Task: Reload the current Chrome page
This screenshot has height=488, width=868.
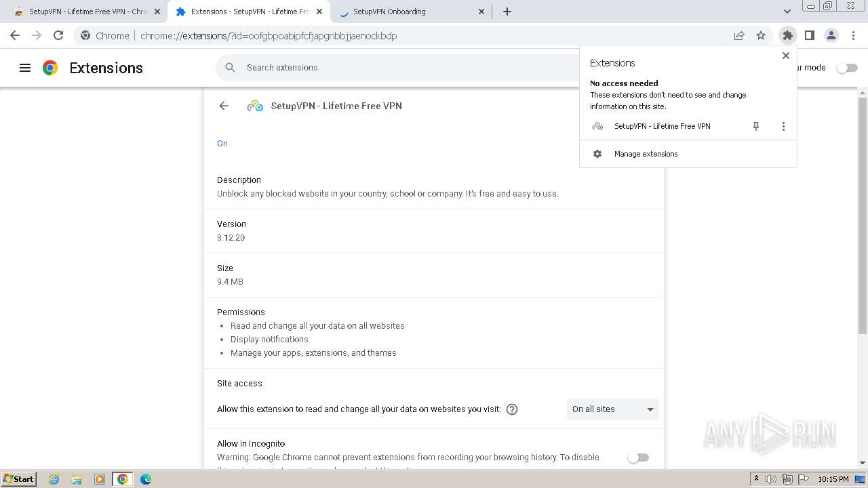Action: [x=58, y=35]
